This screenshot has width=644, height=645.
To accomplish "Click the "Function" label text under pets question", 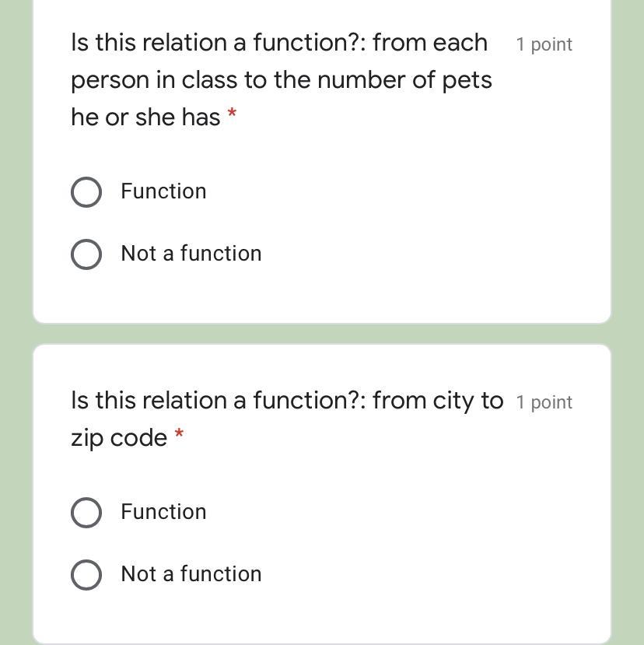I will pos(163,191).
